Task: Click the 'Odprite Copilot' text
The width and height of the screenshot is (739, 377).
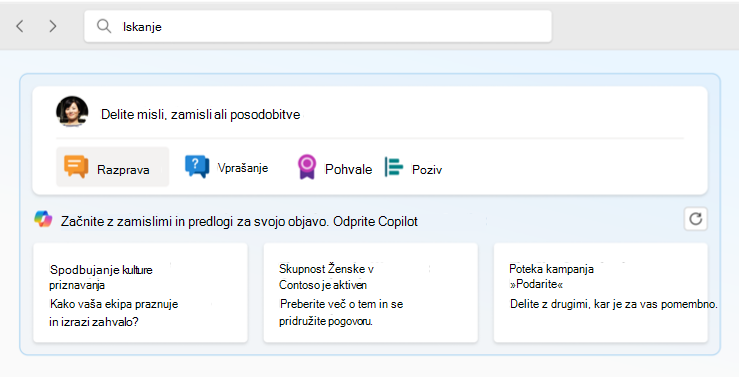Action: point(375,221)
